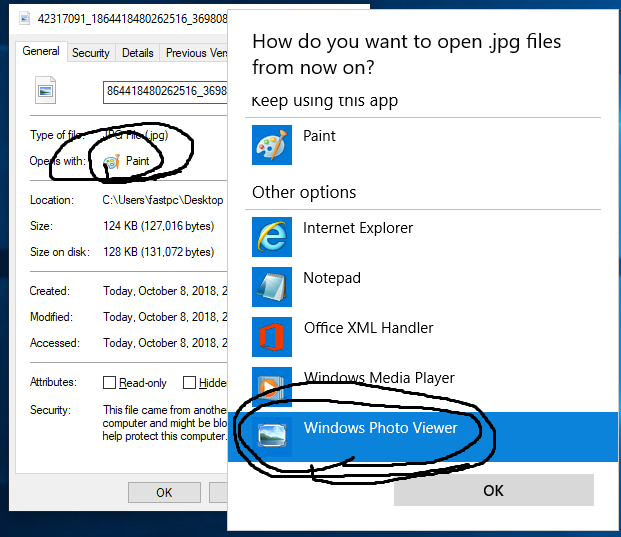Click the security warning text about blocked file

[x=165, y=423]
